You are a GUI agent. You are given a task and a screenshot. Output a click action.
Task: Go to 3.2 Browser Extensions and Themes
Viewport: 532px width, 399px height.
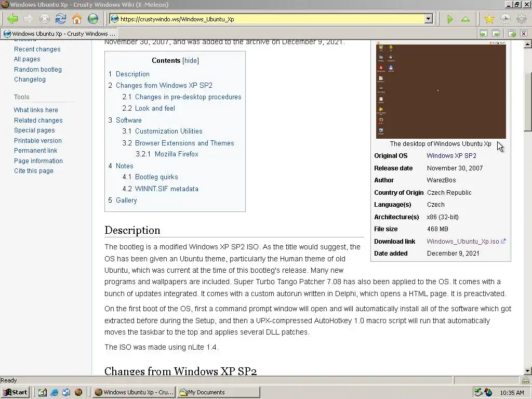tap(178, 143)
